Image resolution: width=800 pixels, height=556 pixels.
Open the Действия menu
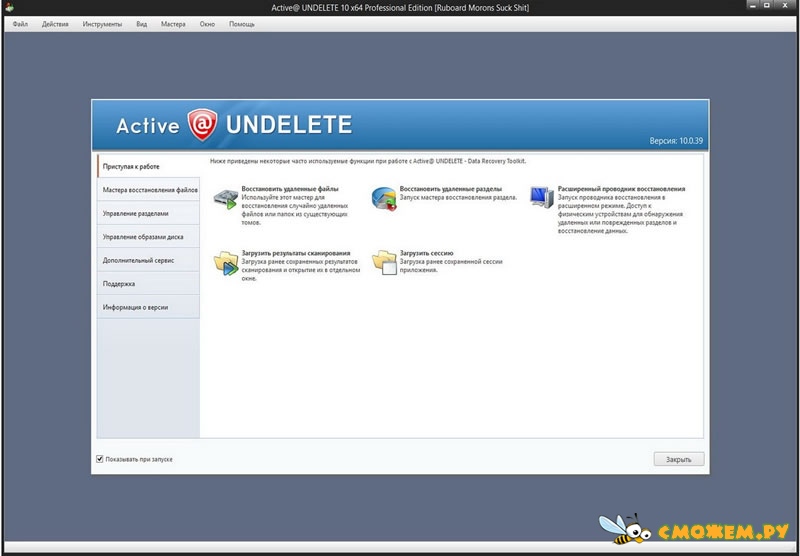coord(55,24)
